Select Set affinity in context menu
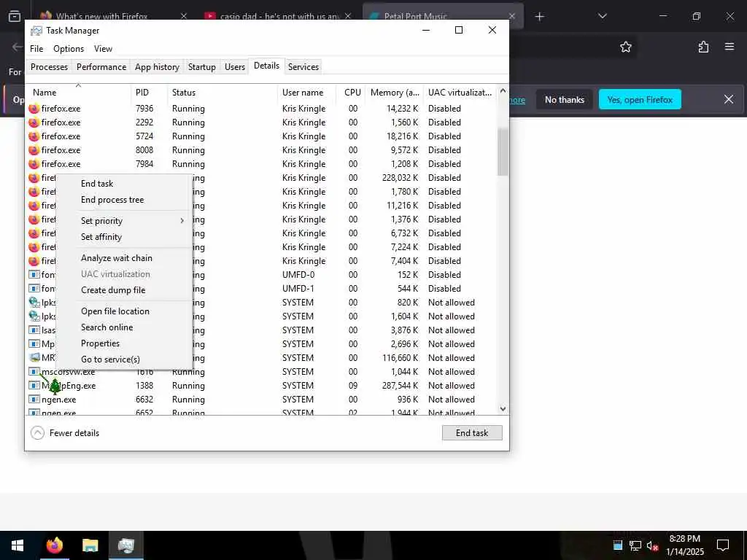Screen dimensions: 747x560 tap(101, 237)
